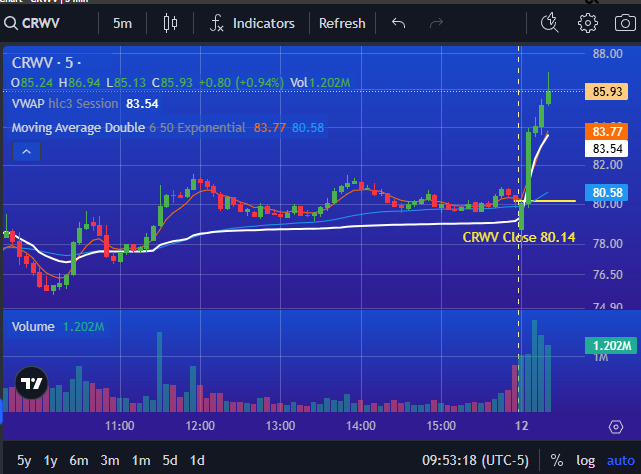Undo the last chart action
This screenshot has height=474, width=641.
pos(398,23)
